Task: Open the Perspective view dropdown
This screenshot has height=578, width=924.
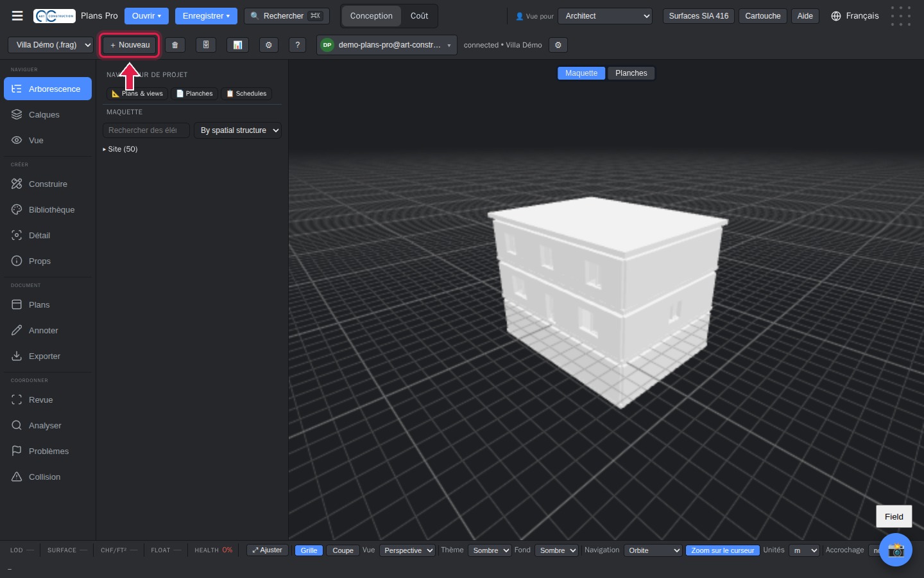Action: click(407, 550)
